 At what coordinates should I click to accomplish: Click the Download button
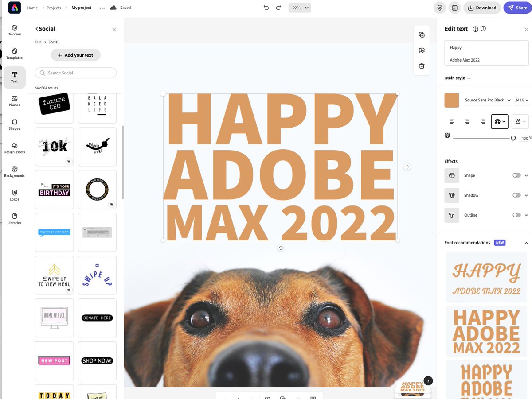click(482, 8)
